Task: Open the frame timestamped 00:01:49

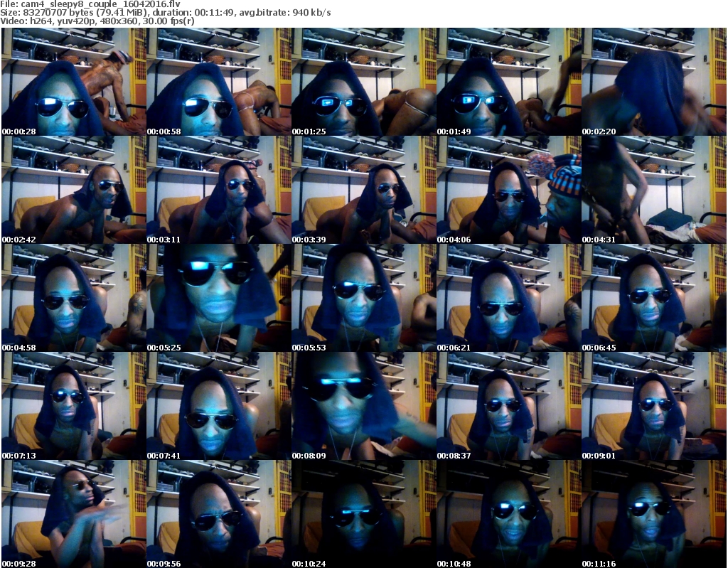Action: coord(509,82)
